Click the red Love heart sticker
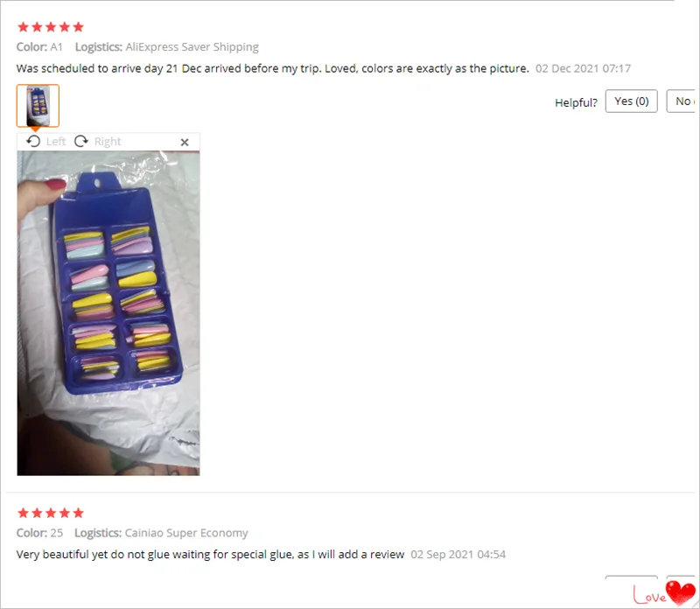700x609 pixels. coord(680,593)
